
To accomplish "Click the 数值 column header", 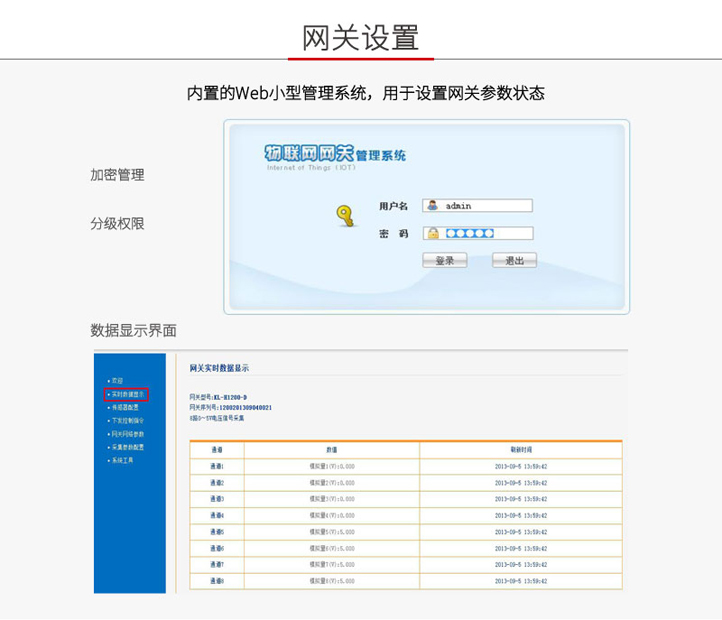I will click(x=332, y=450).
